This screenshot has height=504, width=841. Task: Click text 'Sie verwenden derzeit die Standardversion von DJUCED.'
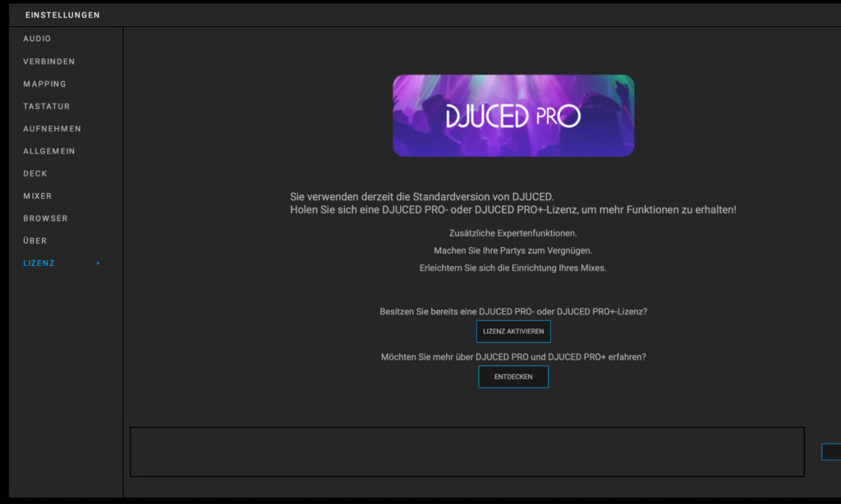(x=421, y=197)
